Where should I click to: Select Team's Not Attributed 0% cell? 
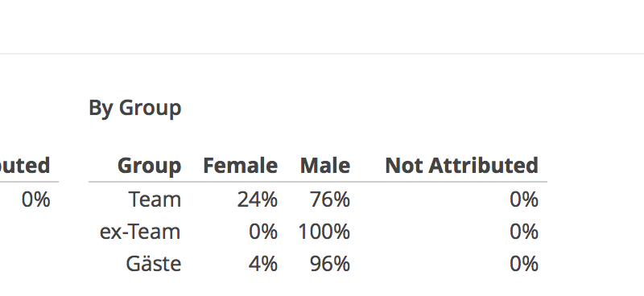point(524,199)
